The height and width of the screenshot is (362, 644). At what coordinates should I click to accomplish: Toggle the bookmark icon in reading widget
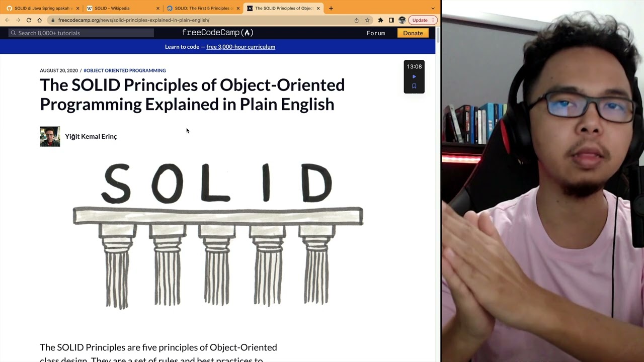point(414,86)
